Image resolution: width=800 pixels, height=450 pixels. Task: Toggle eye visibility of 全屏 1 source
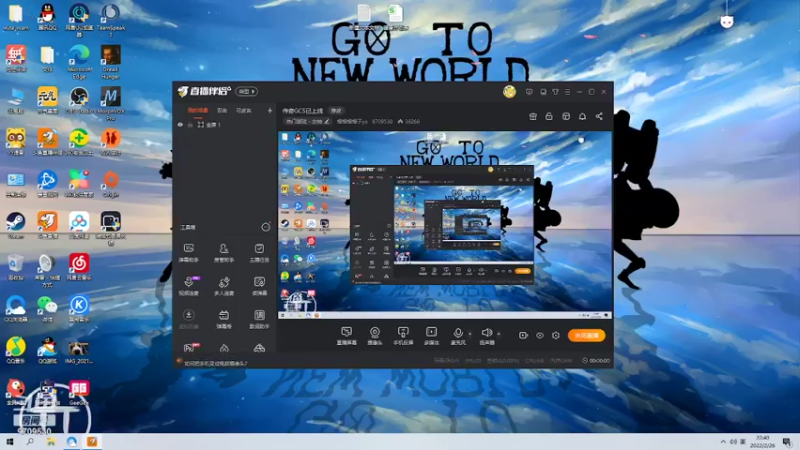click(x=180, y=124)
